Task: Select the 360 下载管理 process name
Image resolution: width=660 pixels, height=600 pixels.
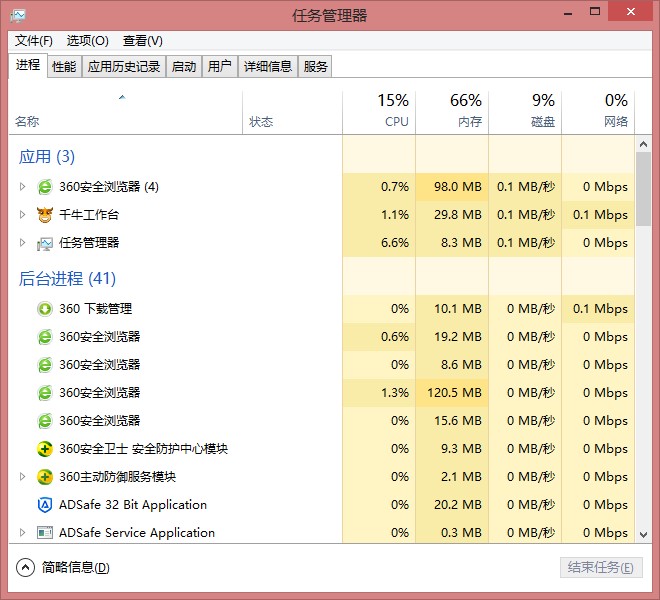Action: 96,309
